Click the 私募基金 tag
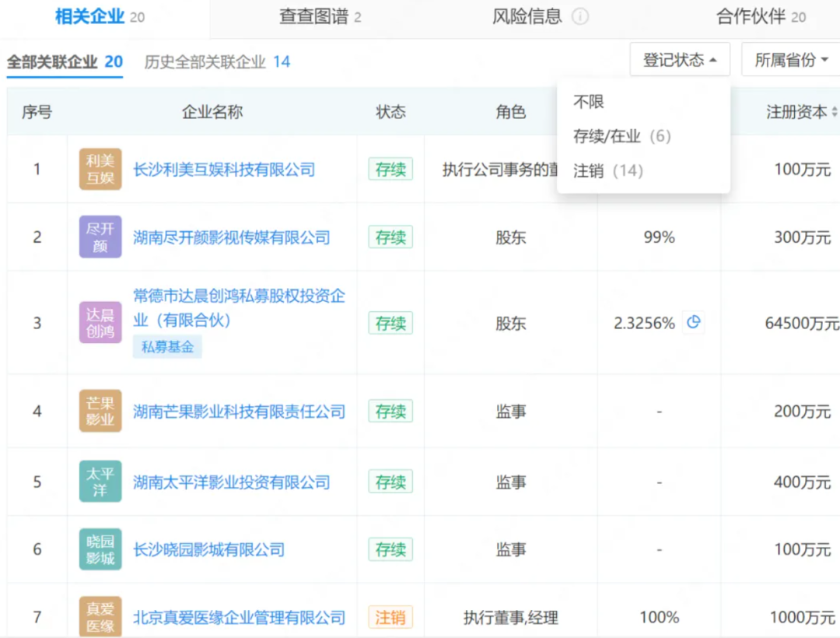Viewport: 840px width, 638px height. point(167,346)
